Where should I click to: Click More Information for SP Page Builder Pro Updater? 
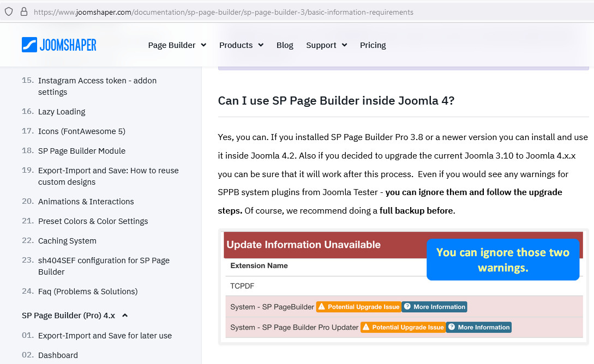(x=479, y=327)
